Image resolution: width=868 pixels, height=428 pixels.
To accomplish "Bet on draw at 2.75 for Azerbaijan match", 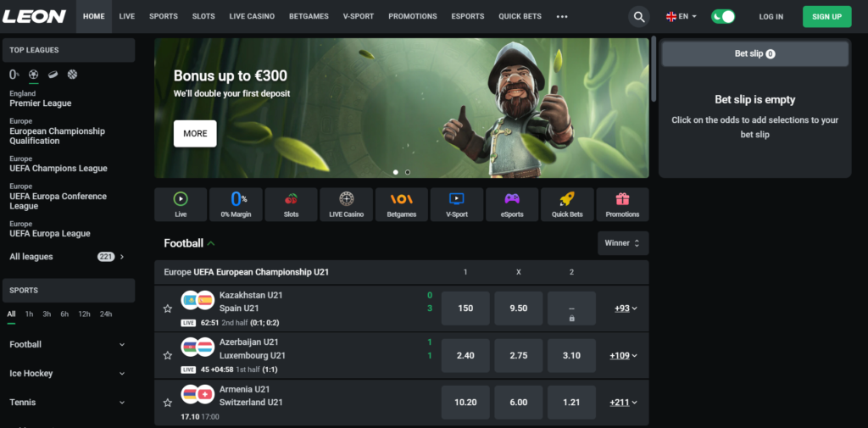I will (x=518, y=355).
